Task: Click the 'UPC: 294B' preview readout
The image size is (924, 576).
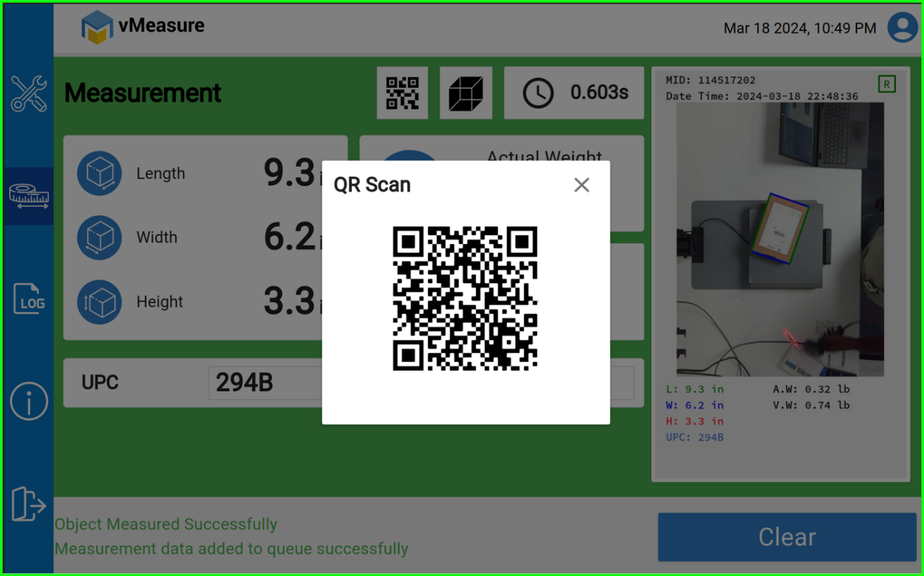Action: click(695, 438)
